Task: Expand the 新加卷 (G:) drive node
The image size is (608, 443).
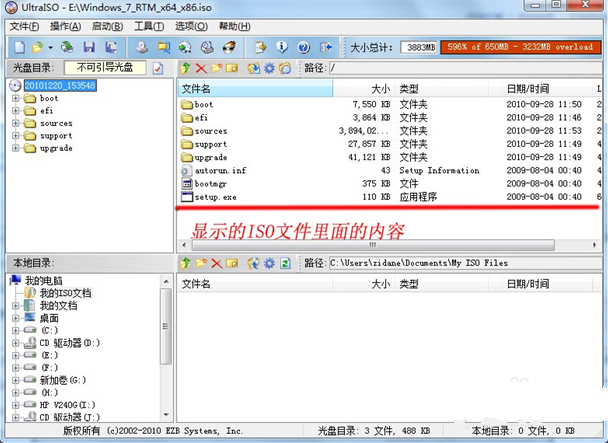Action: point(16,380)
